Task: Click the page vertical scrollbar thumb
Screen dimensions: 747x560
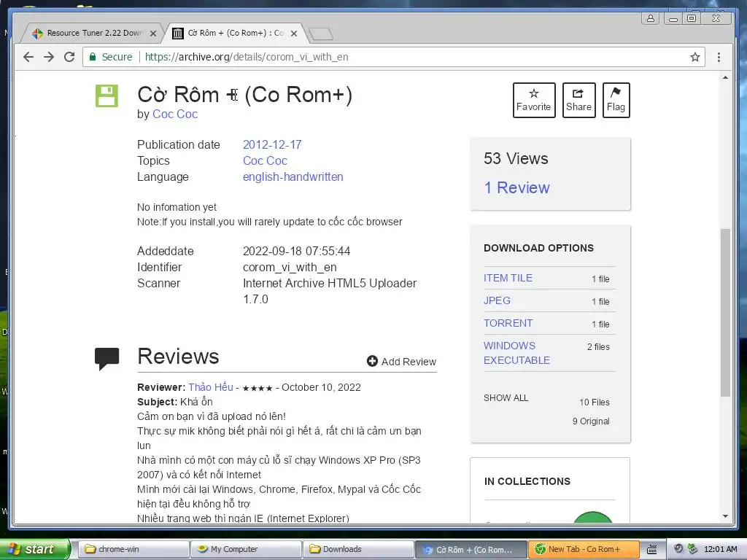Action: click(x=725, y=312)
